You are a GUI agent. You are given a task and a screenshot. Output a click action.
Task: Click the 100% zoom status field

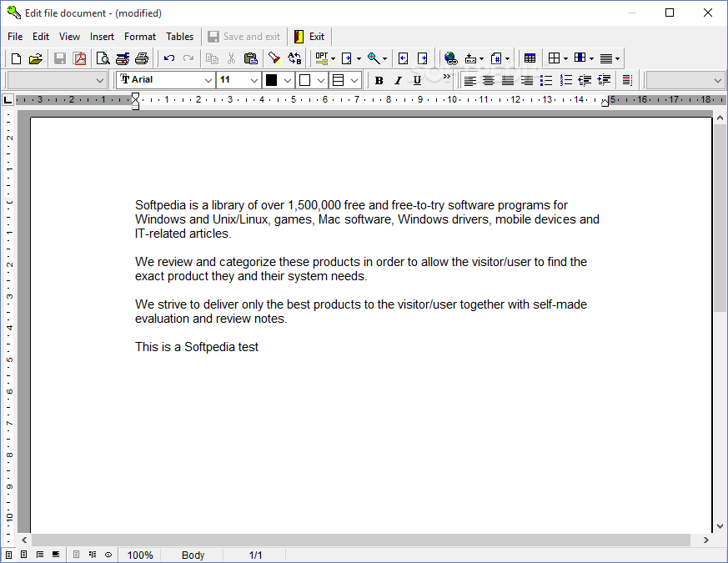click(140, 555)
